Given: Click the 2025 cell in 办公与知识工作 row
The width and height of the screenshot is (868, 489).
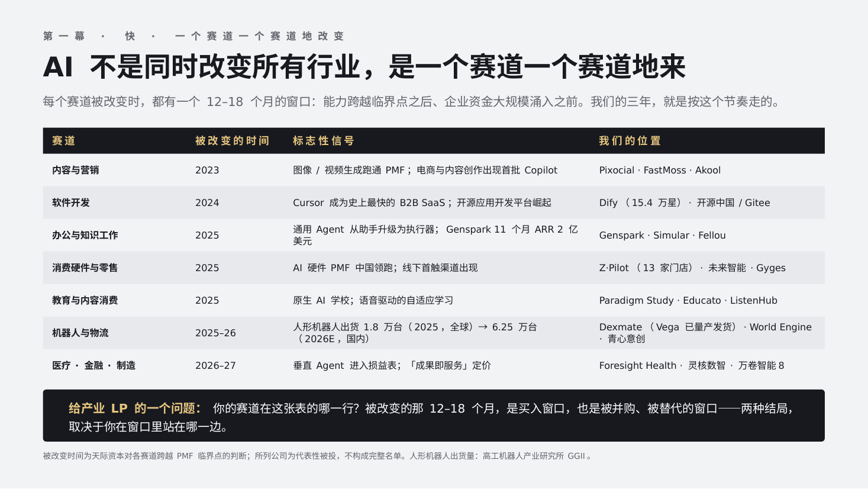Looking at the screenshot, I should tap(207, 235).
